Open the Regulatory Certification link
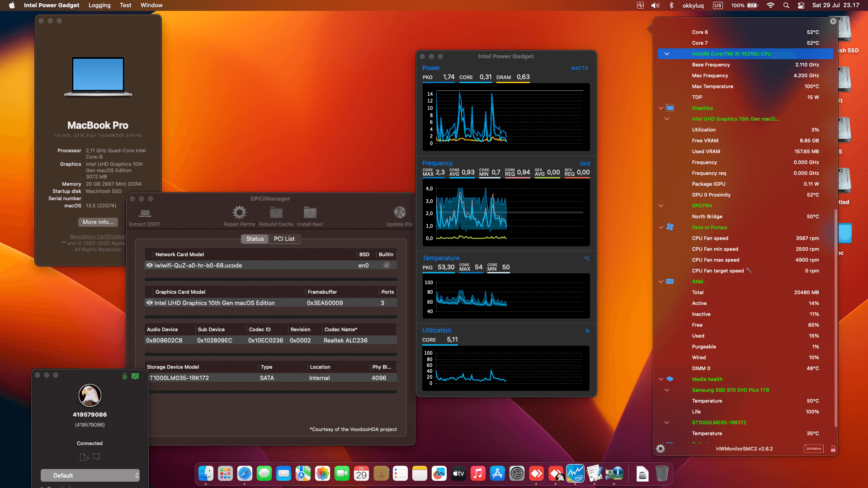The width and height of the screenshot is (868, 488). pyautogui.click(x=98, y=236)
